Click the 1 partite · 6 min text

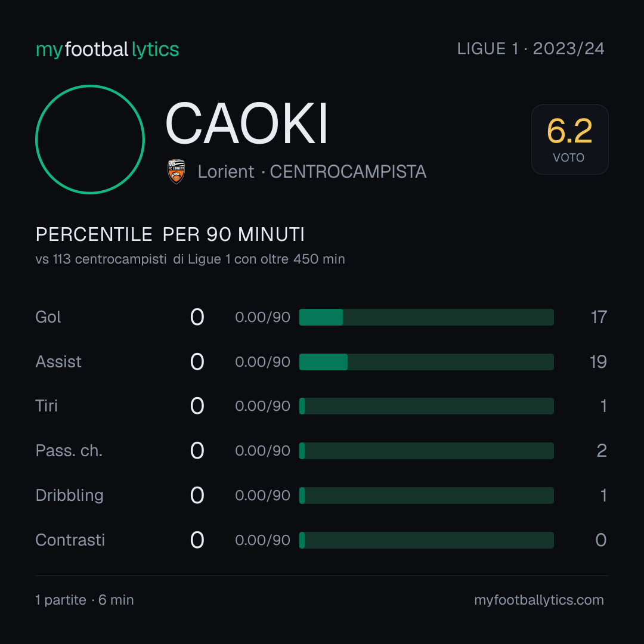(85, 600)
